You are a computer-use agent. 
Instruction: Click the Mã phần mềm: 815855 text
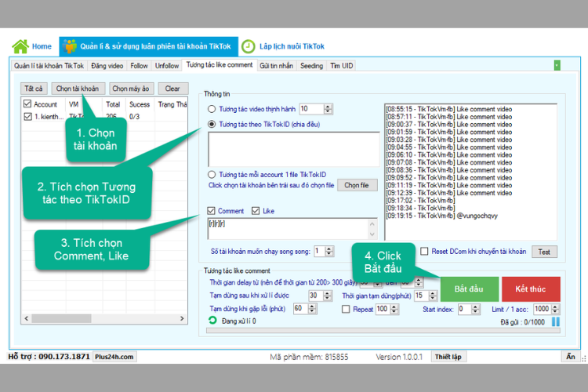pos(309,358)
